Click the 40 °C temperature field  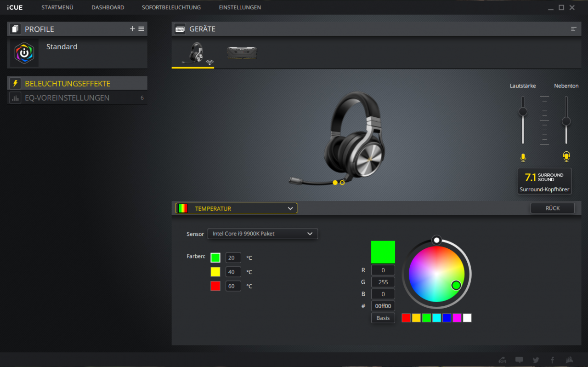(x=233, y=272)
